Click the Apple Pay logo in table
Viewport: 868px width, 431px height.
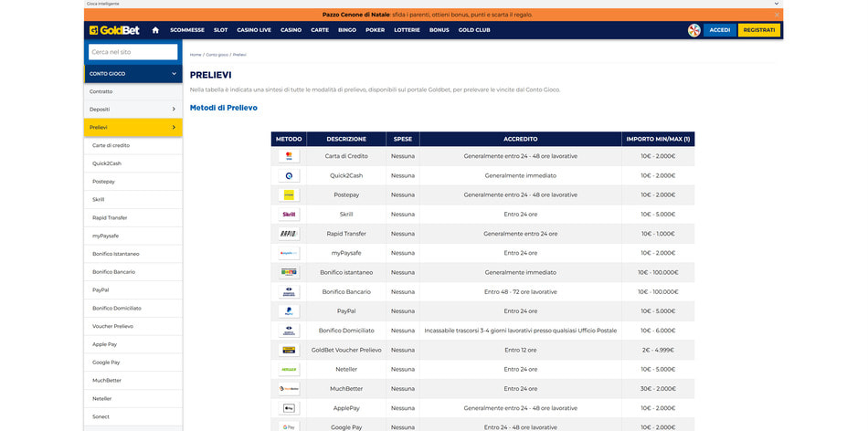tap(289, 408)
